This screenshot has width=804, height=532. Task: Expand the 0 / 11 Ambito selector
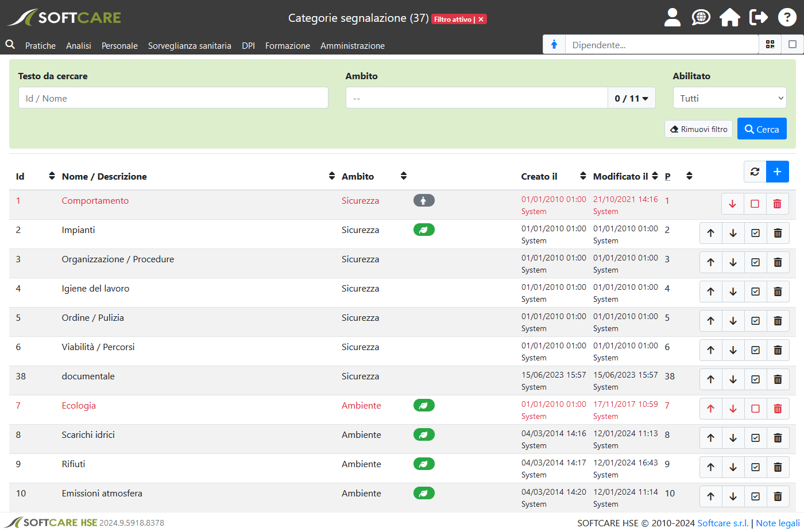(x=632, y=98)
